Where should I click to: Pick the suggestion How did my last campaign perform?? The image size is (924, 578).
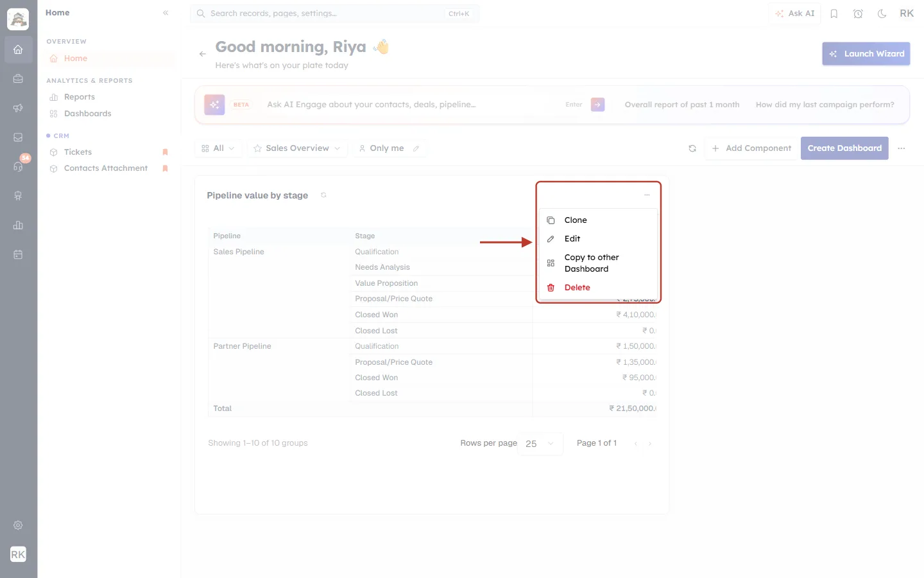click(825, 105)
